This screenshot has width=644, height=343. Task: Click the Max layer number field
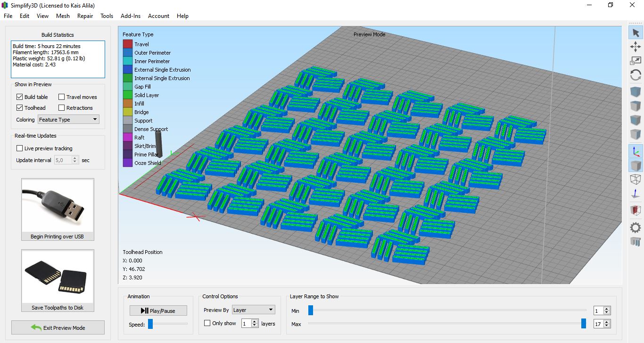pos(599,324)
